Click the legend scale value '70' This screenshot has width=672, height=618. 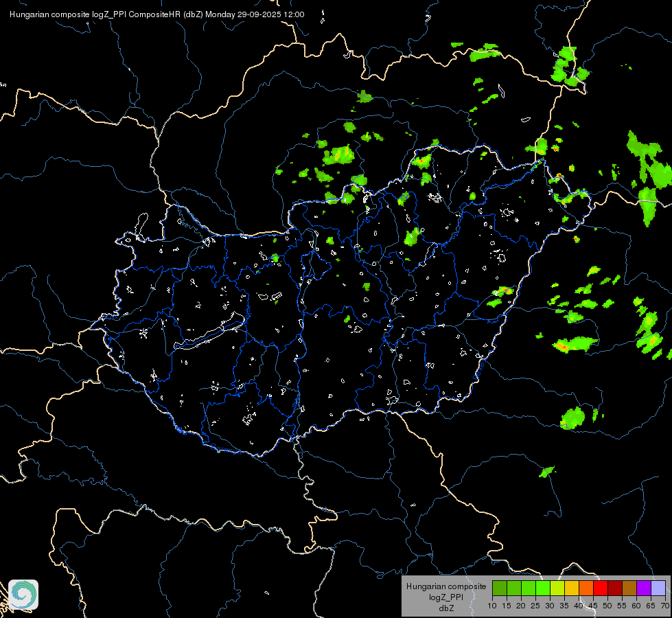(x=665, y=606)
